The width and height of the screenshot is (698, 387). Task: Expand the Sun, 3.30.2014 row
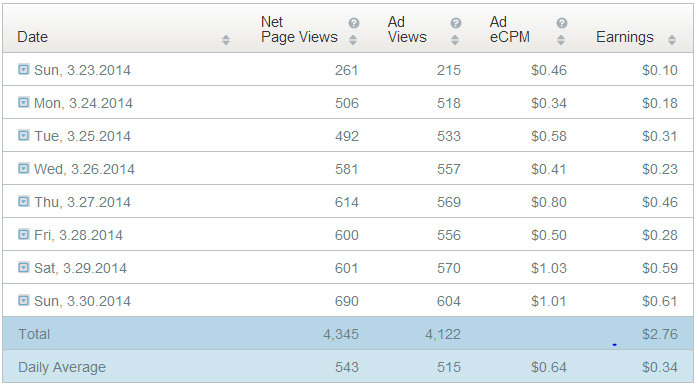[x=24, y=300]
